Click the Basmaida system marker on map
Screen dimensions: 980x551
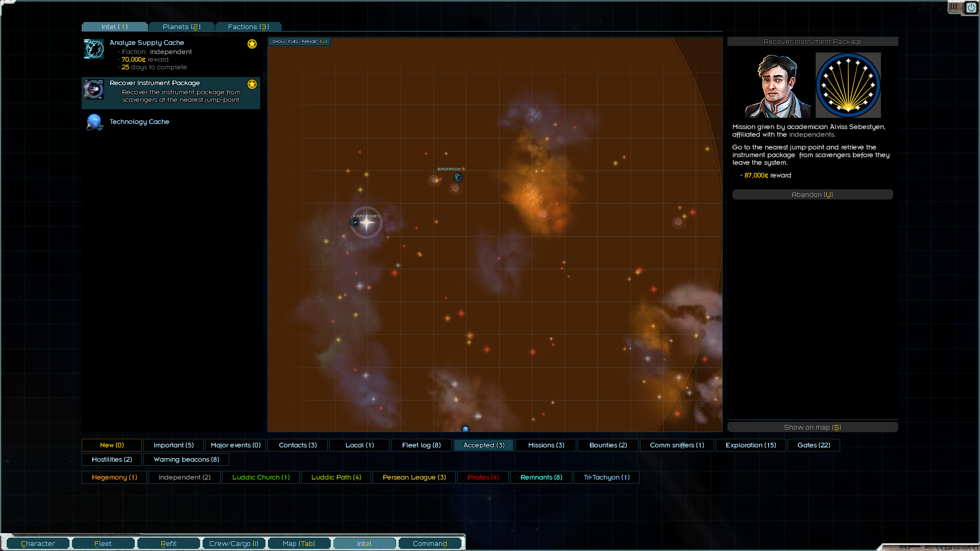coord(458,178)
